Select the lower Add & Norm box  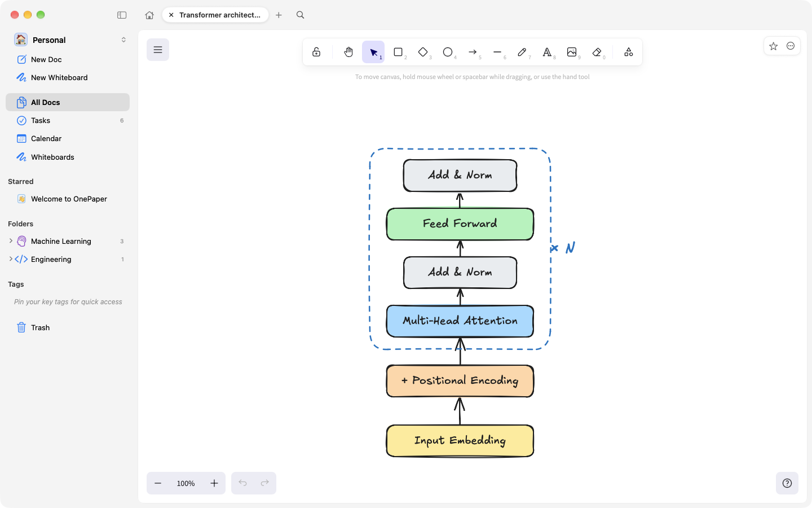460,273
